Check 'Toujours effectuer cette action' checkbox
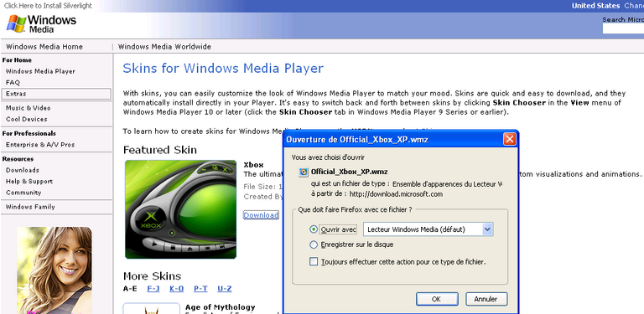The image size is (644, 314). coord(314,261)
